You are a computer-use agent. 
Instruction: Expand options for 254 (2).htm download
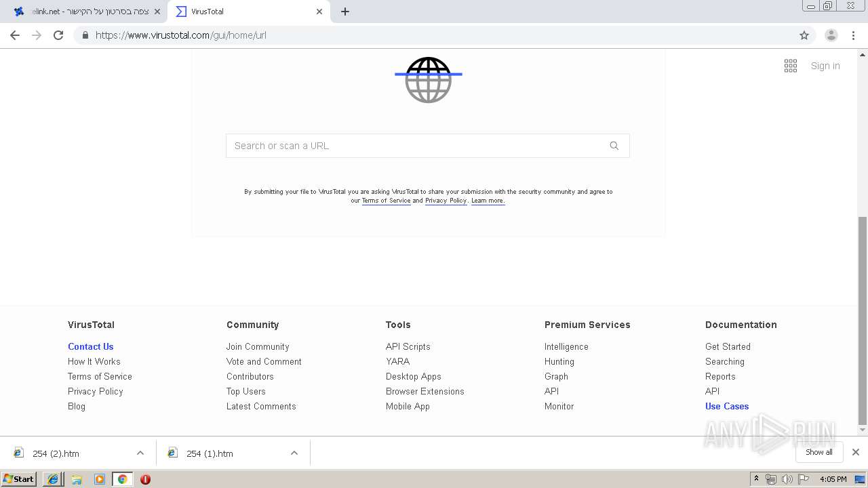pyautogui.click(x=140, y=453)
